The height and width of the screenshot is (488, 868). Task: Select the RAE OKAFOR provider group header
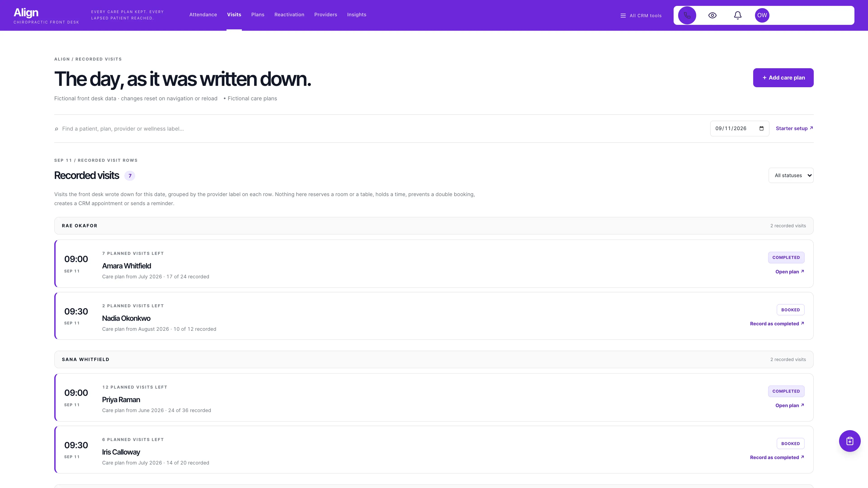point(434,226)
